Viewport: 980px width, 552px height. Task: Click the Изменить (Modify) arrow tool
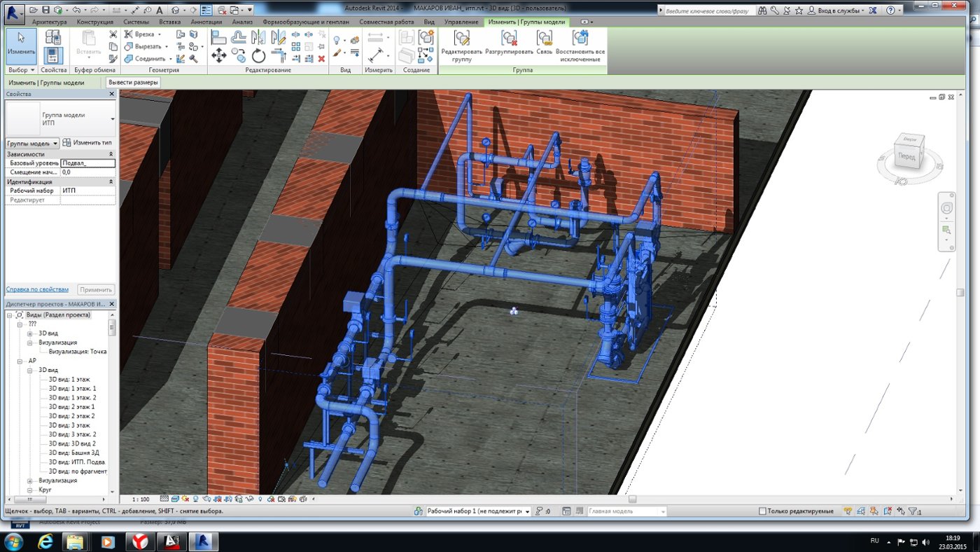point(21,43)
